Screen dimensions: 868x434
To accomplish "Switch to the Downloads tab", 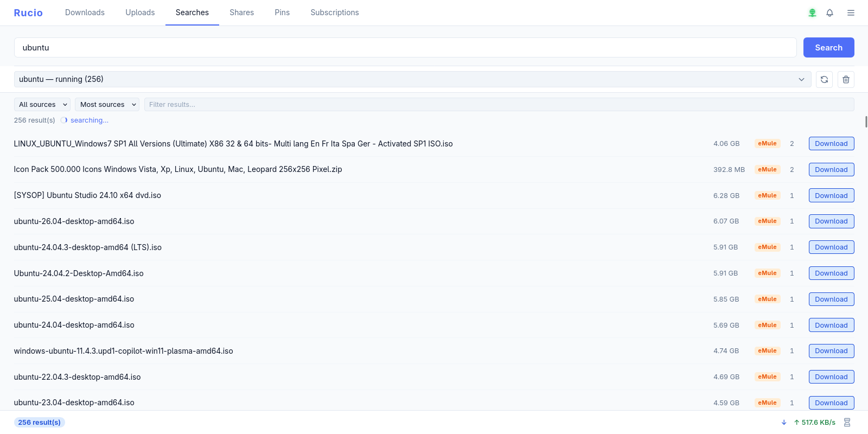I will point(85,12).
